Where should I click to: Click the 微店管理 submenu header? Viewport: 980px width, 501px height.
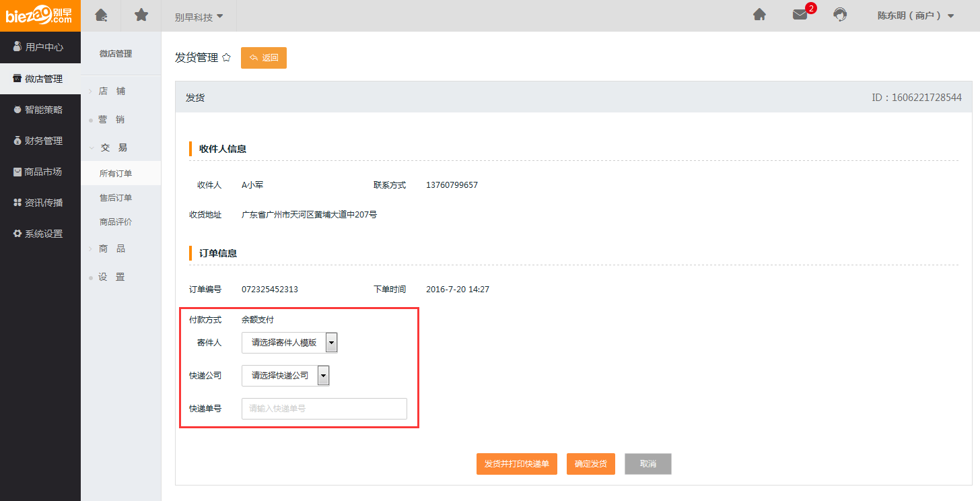116,54
